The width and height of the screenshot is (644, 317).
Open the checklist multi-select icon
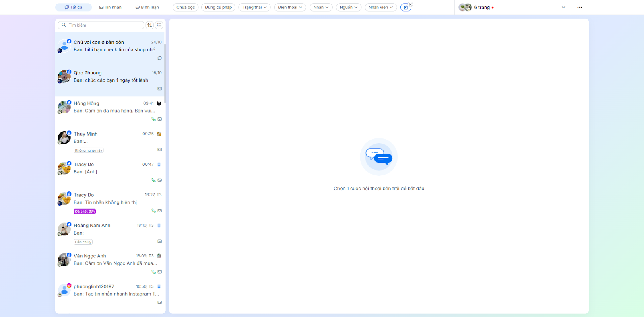point(159,25)
